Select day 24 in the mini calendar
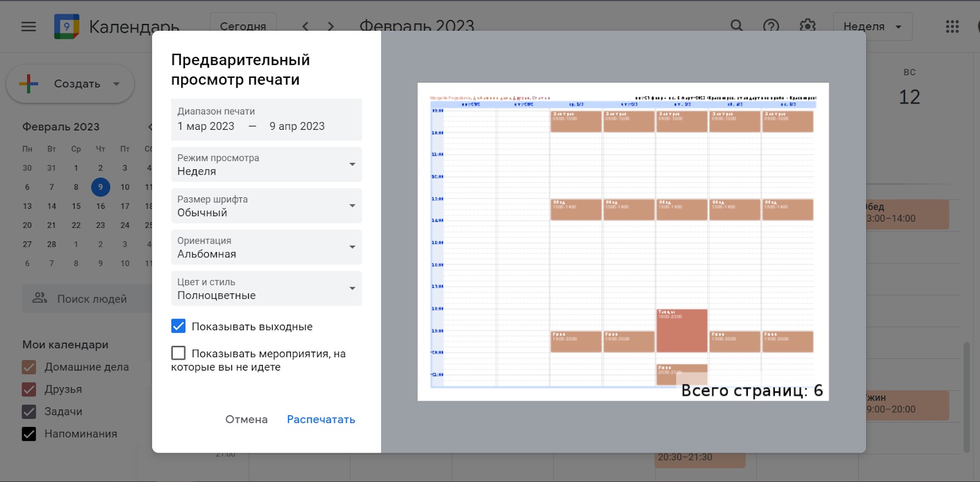 [125, 225]
